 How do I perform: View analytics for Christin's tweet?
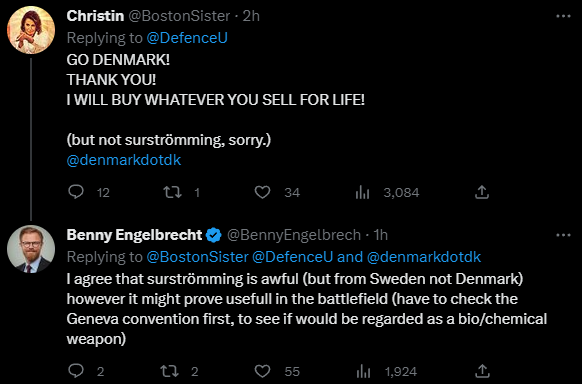tap(362, 192)
